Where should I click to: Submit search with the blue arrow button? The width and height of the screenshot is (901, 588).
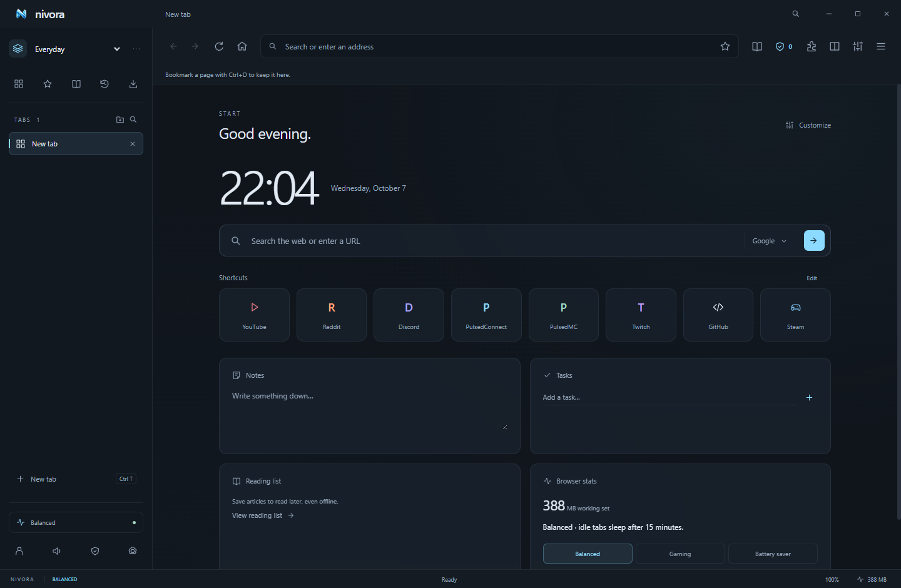pos(814,240)
